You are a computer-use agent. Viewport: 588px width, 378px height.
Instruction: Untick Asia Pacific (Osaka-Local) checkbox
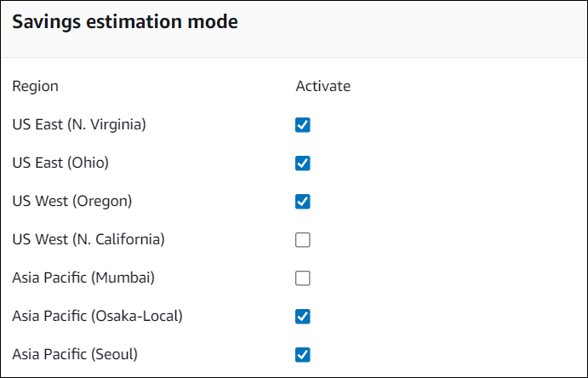303,317
